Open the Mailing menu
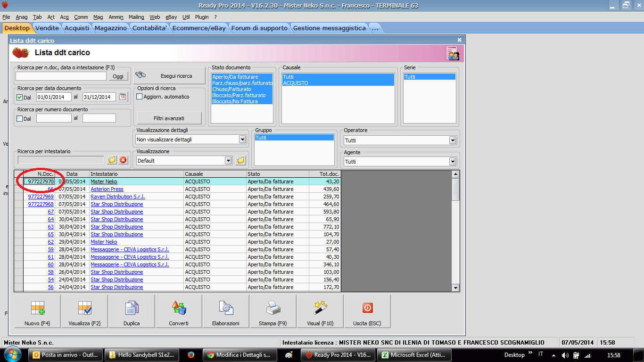The width and height of the screenshot is (644, 362). 136,17
